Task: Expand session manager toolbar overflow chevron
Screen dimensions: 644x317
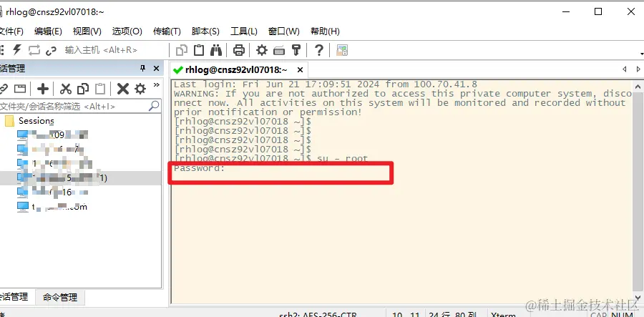Action: click(x=156, y=85)
